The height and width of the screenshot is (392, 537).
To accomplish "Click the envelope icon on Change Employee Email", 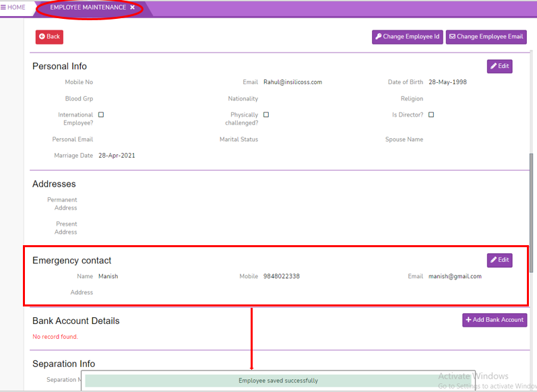I will [x=453, y=37].
